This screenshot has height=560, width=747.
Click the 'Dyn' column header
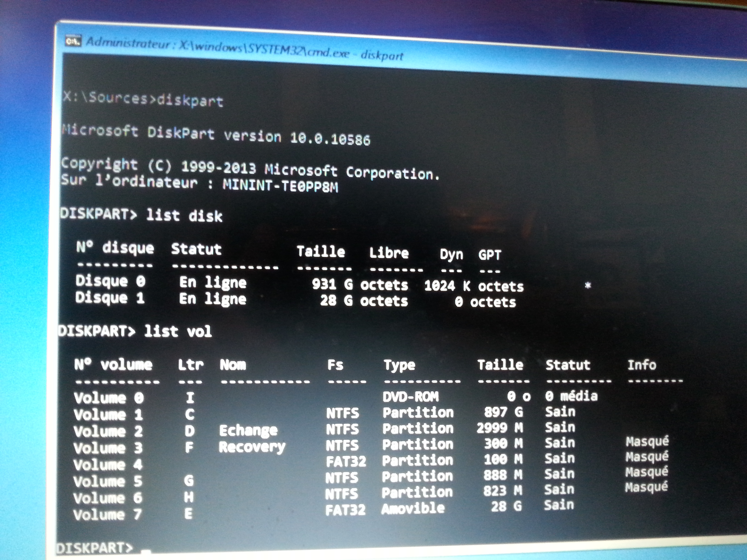coord(451,255)
